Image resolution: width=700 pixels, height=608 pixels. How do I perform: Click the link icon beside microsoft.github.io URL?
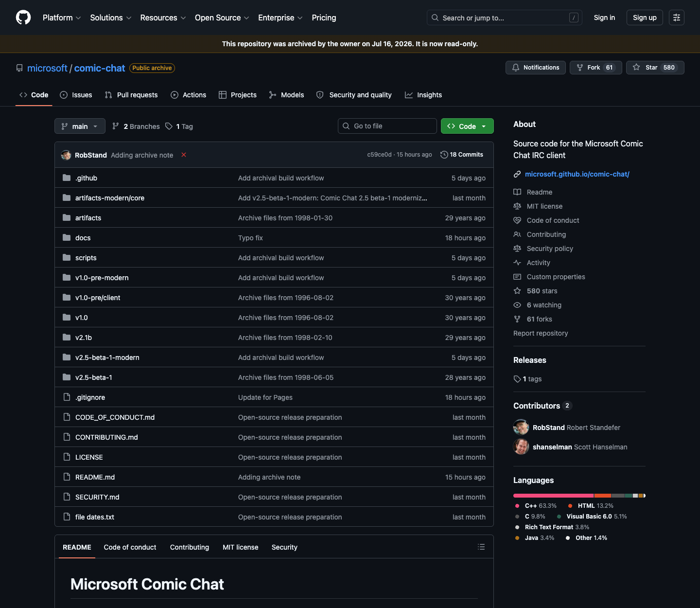click(x=517, y=174)
